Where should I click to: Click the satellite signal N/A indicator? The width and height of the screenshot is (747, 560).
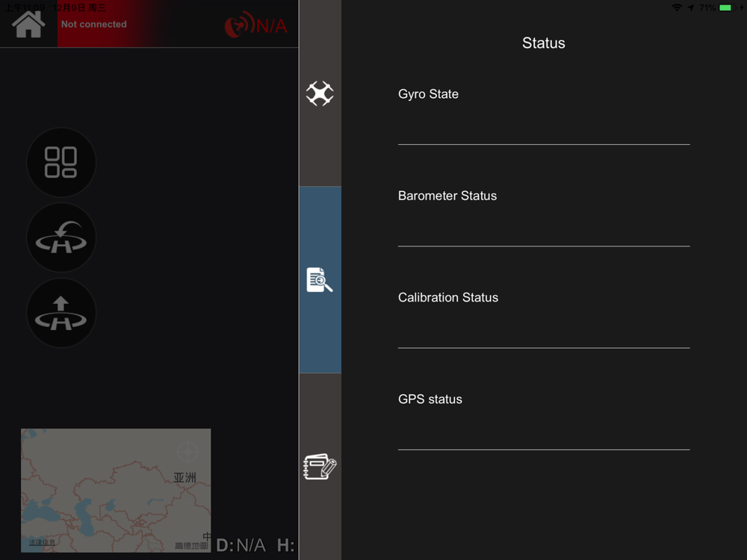(255, 25)
